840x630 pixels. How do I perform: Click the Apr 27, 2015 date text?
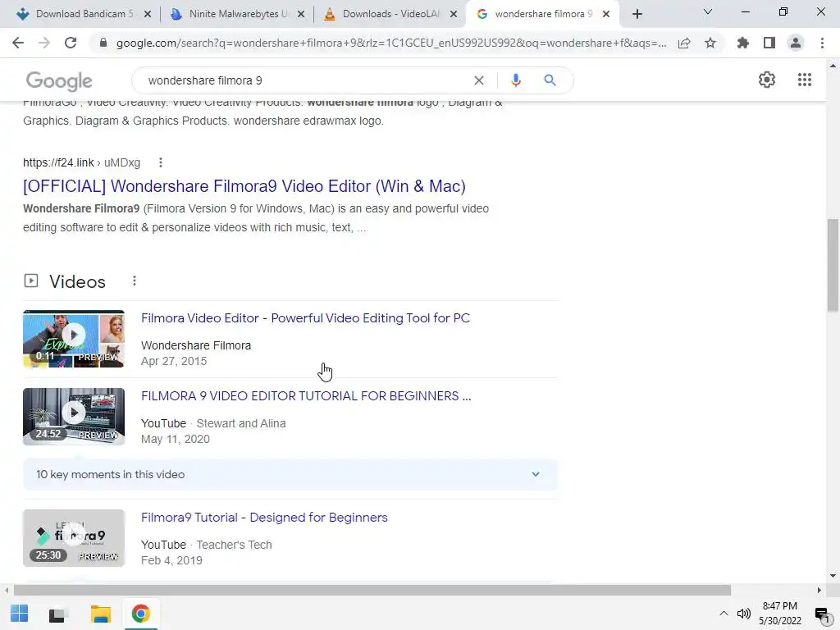(174, 361)
